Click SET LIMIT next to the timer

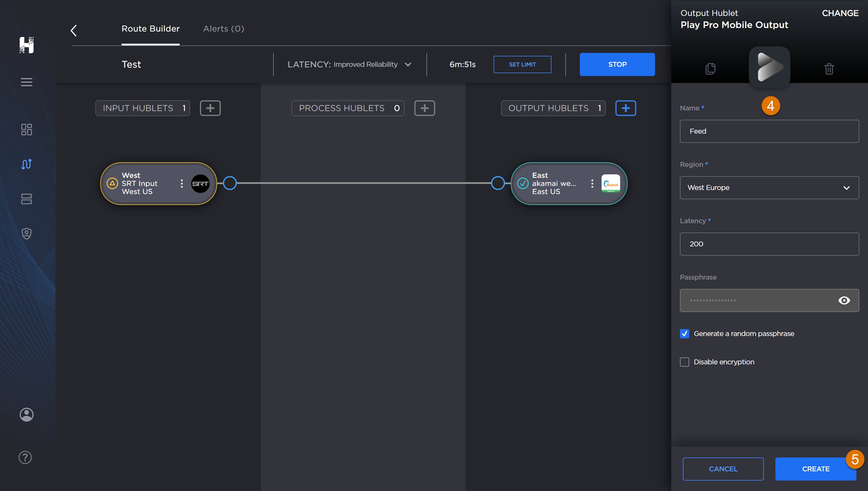[x=522, y=64]
